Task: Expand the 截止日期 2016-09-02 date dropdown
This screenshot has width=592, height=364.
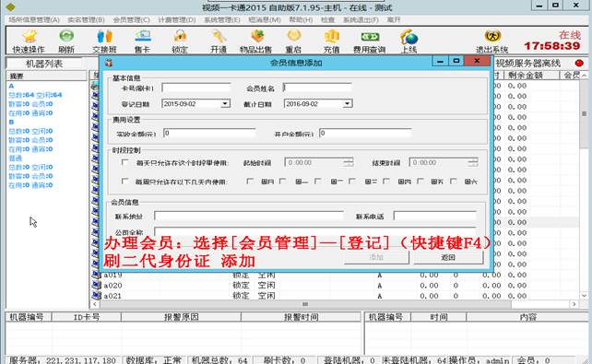Action: click(x=348, y=103)
